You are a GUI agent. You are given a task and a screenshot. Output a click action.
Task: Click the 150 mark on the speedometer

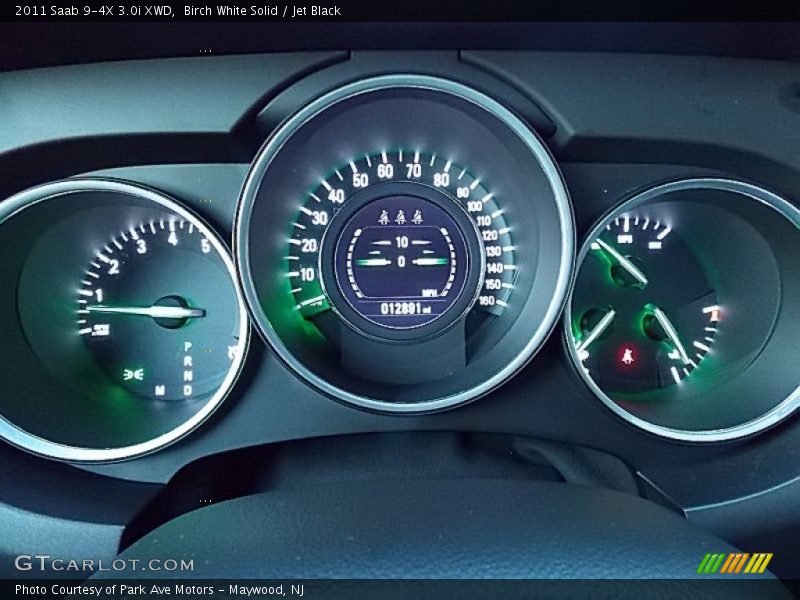click(493, 284)
